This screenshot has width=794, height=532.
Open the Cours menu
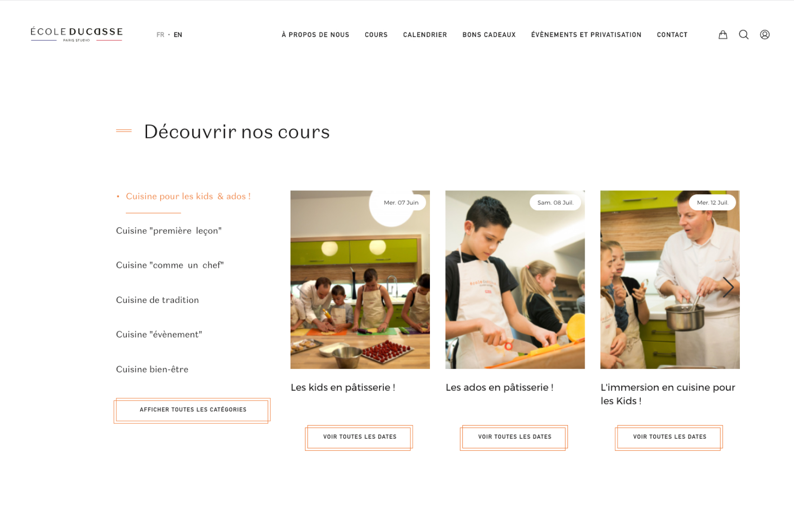[x=376, y=35]
